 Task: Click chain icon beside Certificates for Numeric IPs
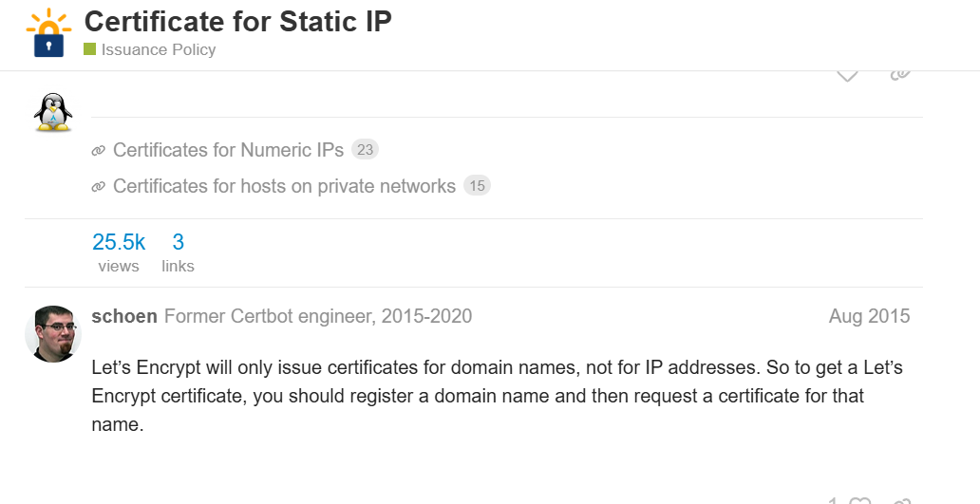[98, 150]
